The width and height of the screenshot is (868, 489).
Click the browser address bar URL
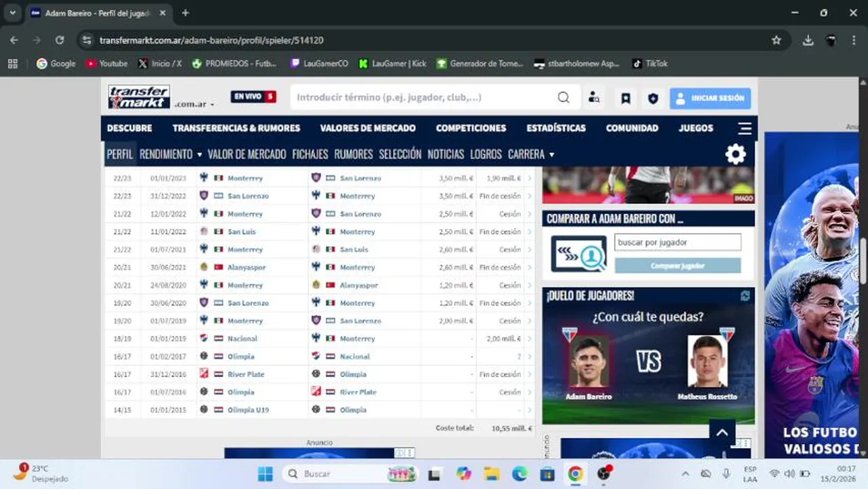click(x=211, y=40)
